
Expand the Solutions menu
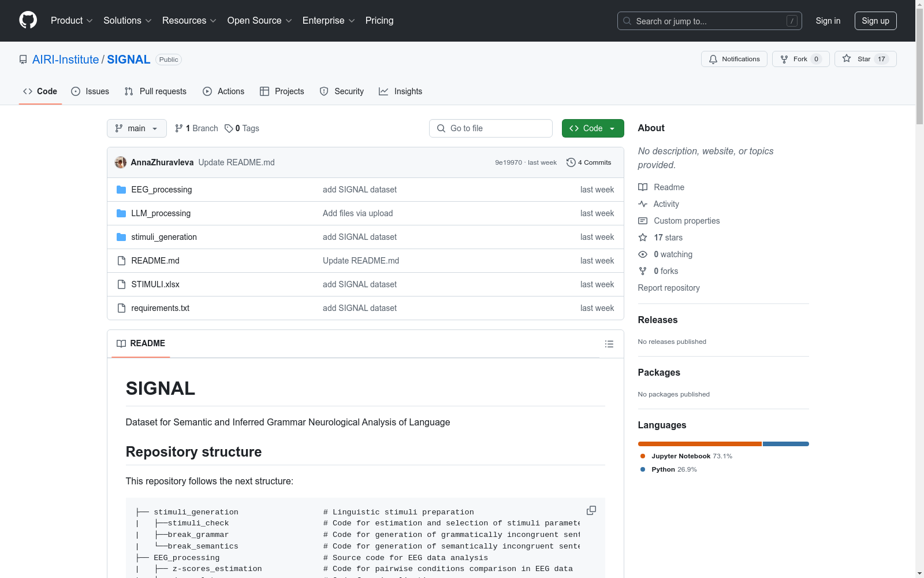pos(128,20)
